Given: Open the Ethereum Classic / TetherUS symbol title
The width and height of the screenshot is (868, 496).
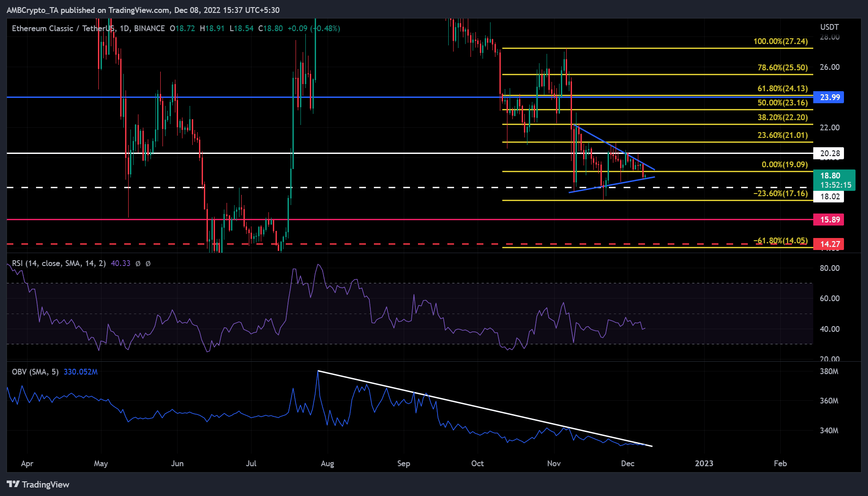Looking at the screenshot, I should [x=63, y=28].
